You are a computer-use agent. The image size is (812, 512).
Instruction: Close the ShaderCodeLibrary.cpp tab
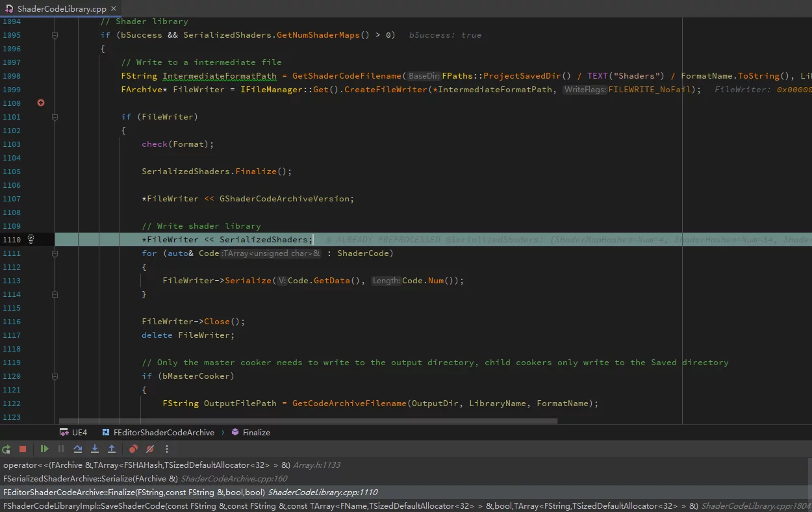114,9
